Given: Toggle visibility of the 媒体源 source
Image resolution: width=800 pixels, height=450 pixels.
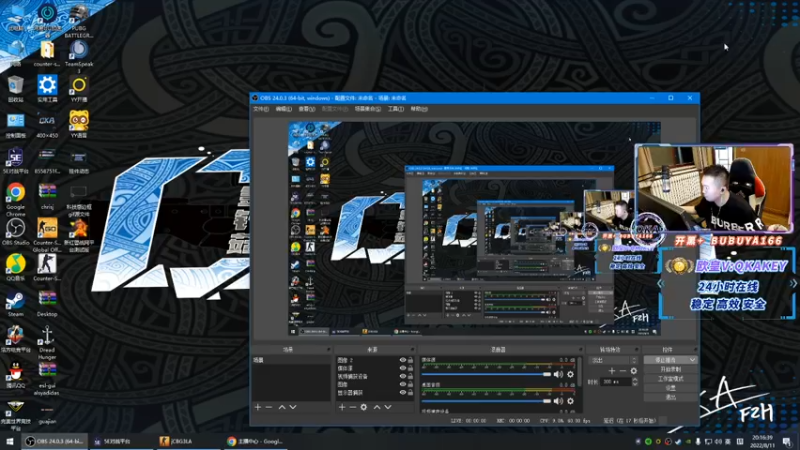Looking at the screenshot, I should pos(403,368).
